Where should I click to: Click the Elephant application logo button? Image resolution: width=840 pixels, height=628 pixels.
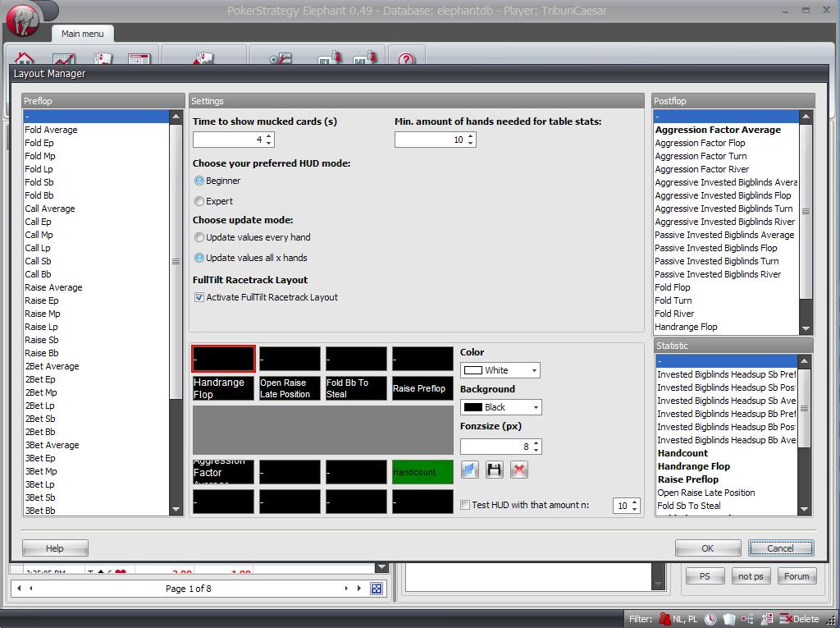(22, 21)
